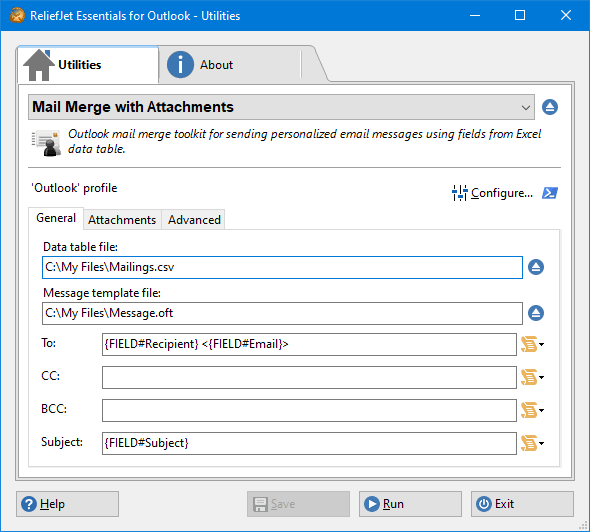Click the Message template file input field

click(x=282, y=313)
